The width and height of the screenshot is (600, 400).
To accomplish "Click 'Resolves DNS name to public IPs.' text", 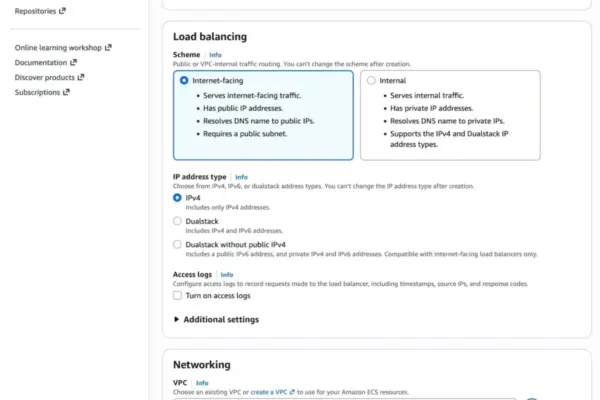I will 259,121.
